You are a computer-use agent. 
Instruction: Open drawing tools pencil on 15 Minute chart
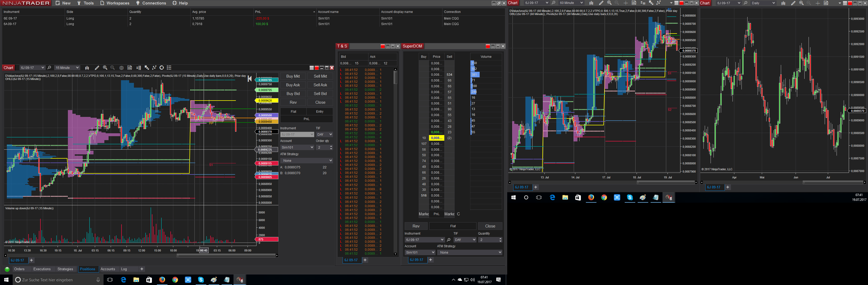[97, 68]
